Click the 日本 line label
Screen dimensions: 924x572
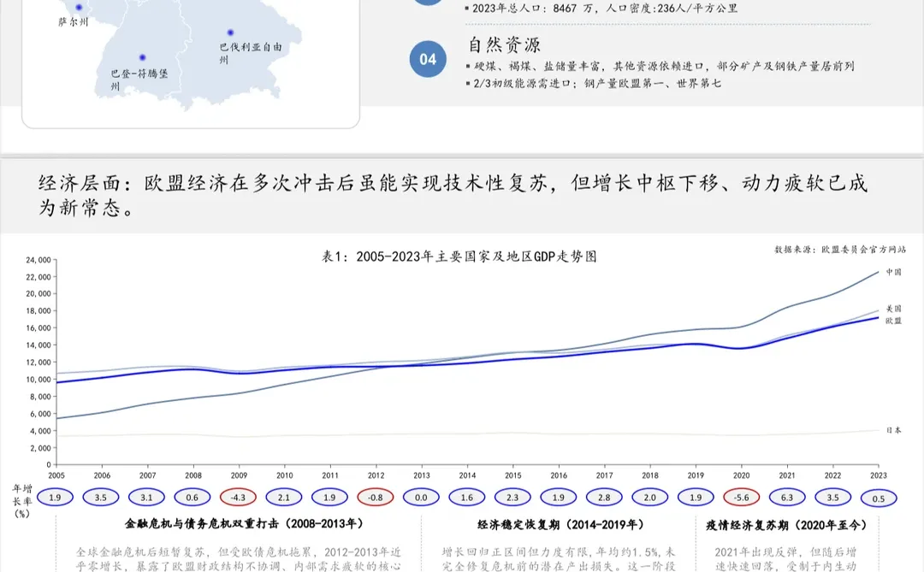(x=894, y=431)
